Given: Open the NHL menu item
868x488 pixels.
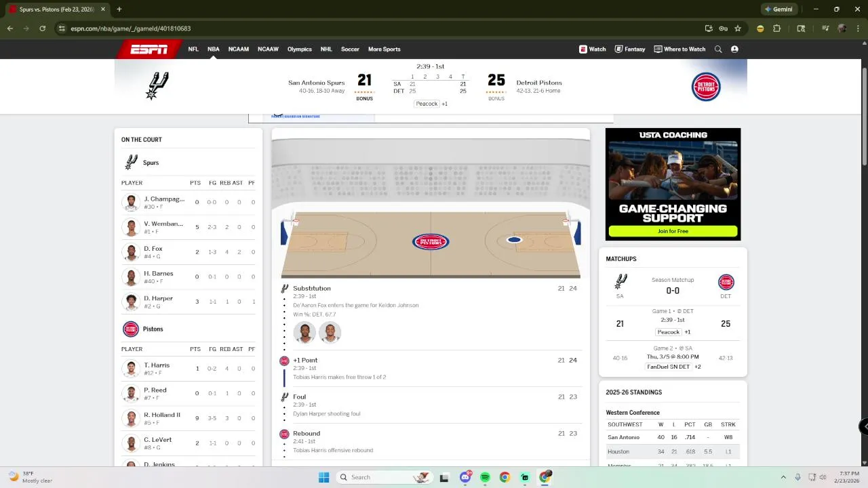Looking at the screenshot, I should [x=326, y=49].
